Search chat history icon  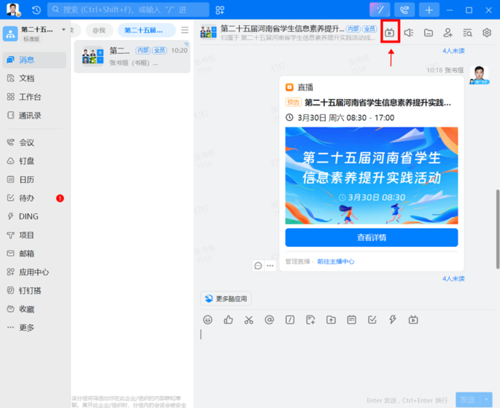coord(467,33)
